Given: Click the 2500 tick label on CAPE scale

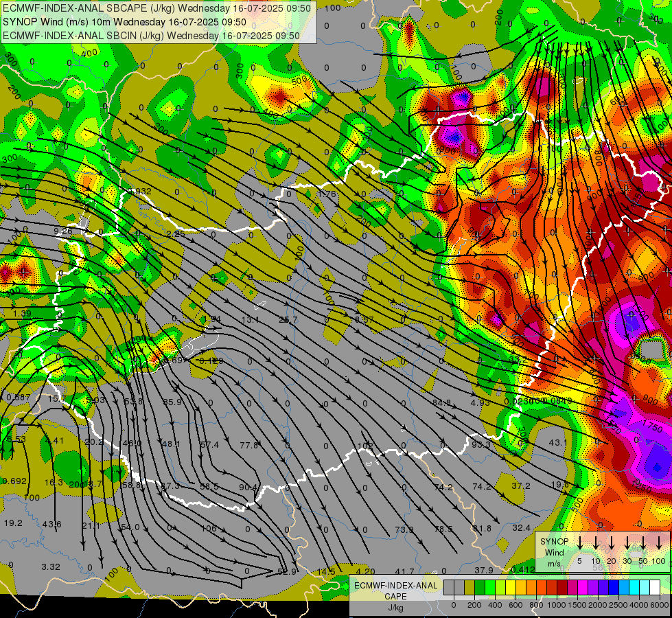Looking at the screenshot, I should [x=618, y=605].
